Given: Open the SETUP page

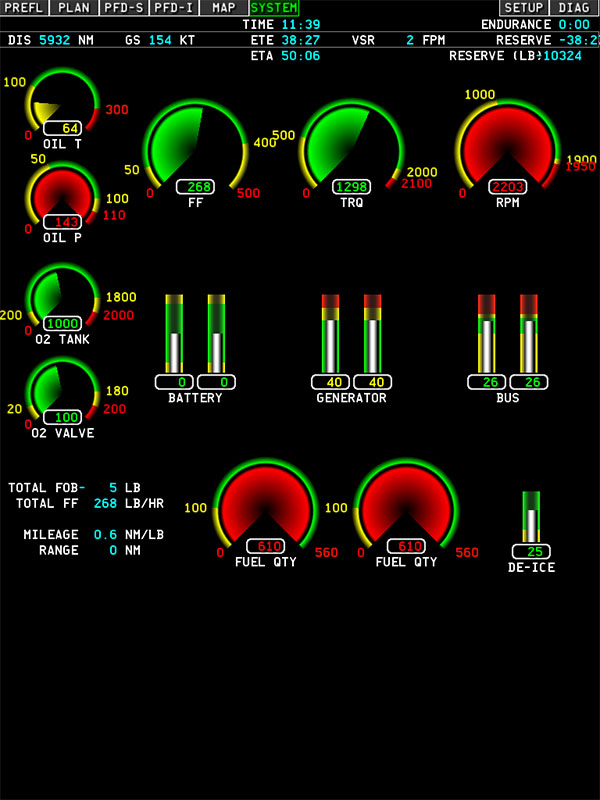Looking at the screenshot, I should point(524,8).
